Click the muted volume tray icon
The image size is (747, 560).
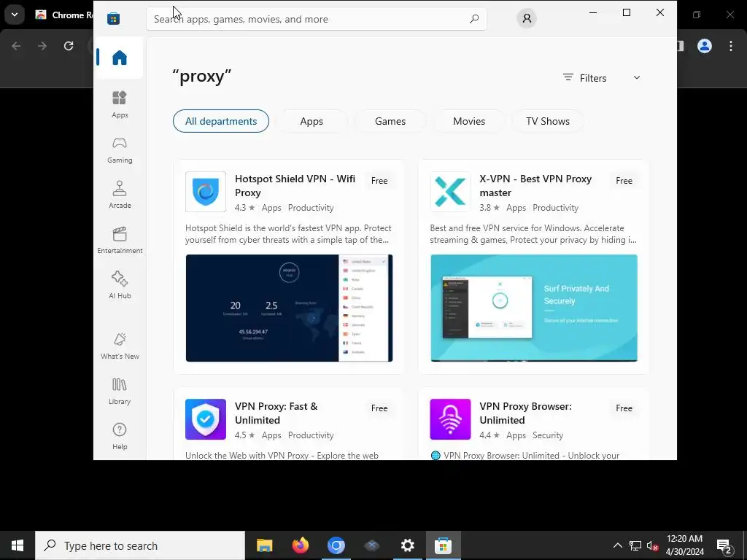(653, 545)
